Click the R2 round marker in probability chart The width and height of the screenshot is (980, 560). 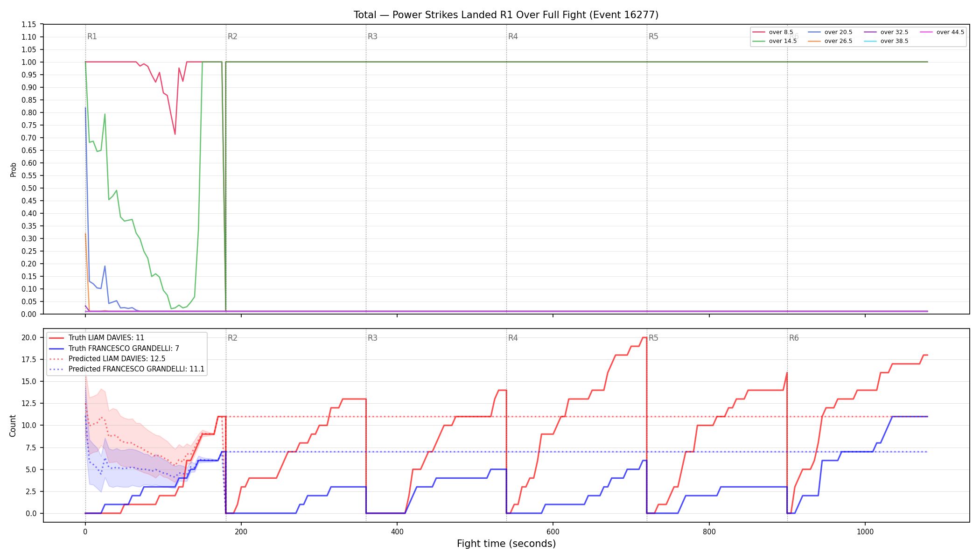pos(232,36)
